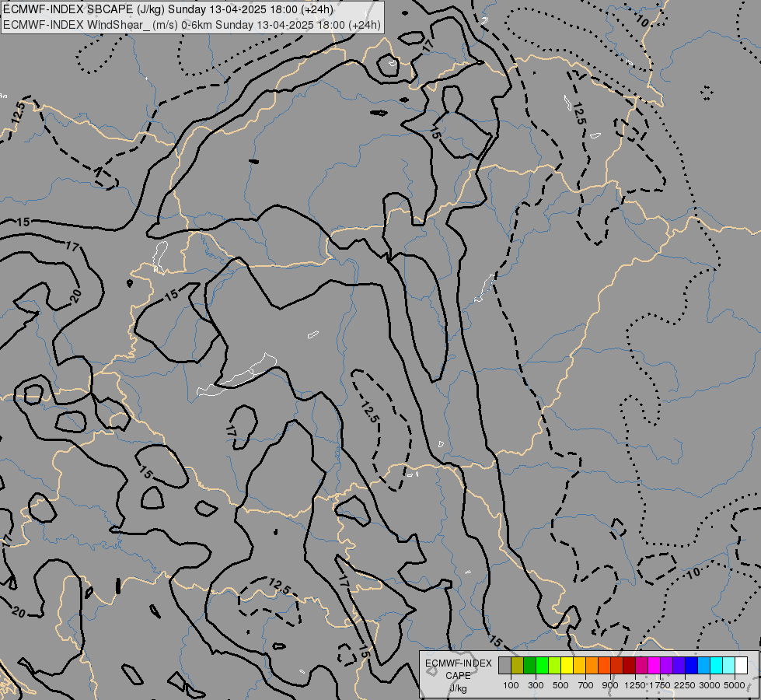Click the white swatch at the legend end
The image size is (761, 700).
pos(741,665)
